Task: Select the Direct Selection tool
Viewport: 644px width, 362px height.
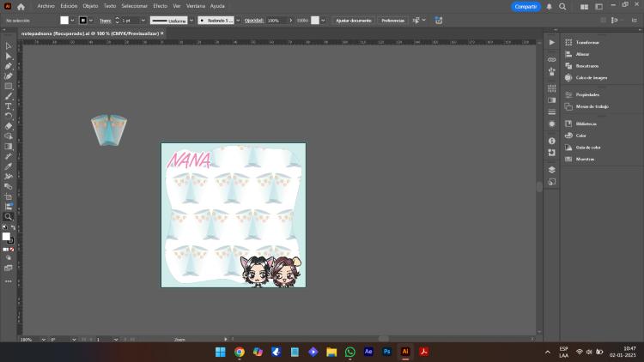Action: (9, 56)
